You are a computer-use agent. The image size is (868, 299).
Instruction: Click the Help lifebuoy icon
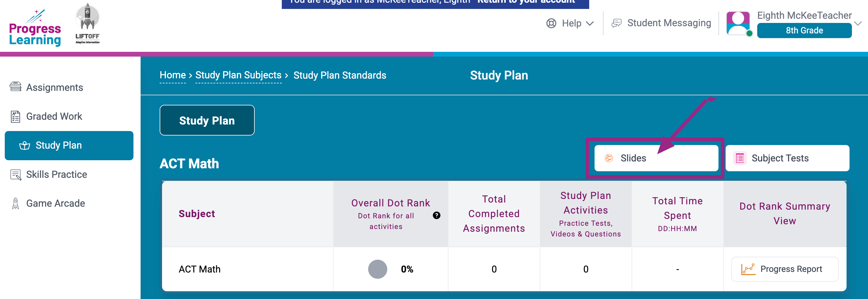pyautogui.click(x=551, y=23)
